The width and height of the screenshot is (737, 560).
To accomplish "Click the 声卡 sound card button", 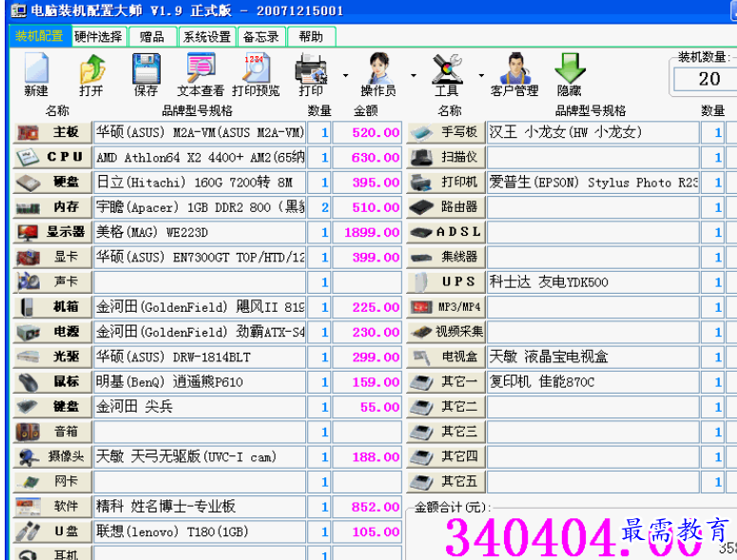I will pyautogui.click(x=52, y=281).
